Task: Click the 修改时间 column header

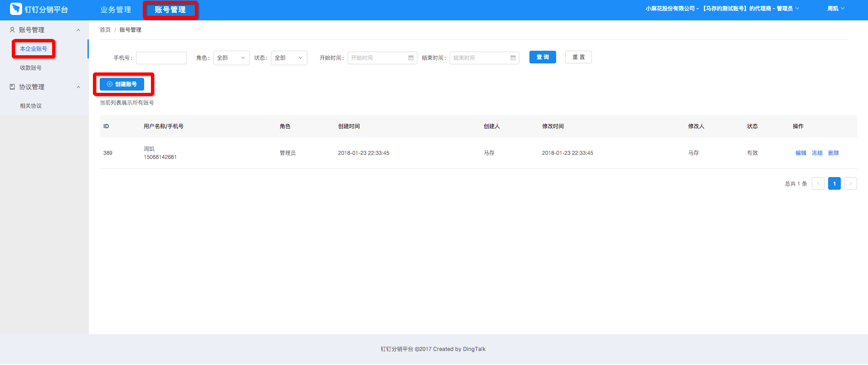Action: coord(553,126)
